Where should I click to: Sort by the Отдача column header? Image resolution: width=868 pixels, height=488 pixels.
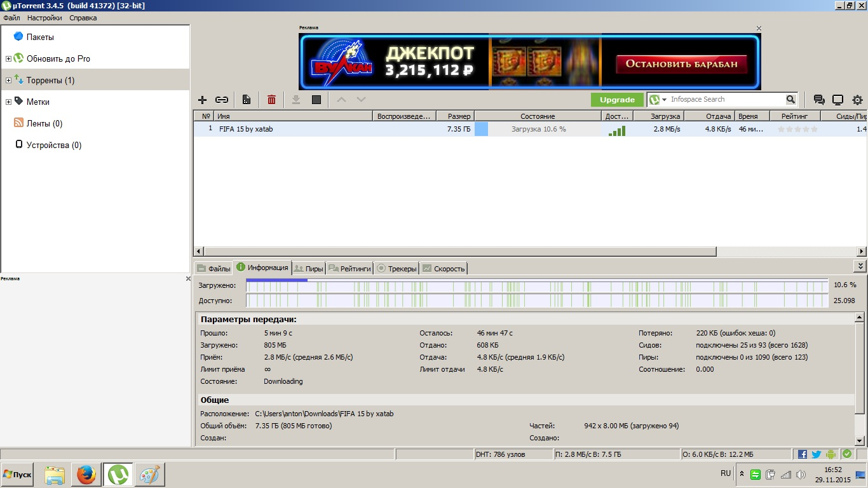(709, 116)
